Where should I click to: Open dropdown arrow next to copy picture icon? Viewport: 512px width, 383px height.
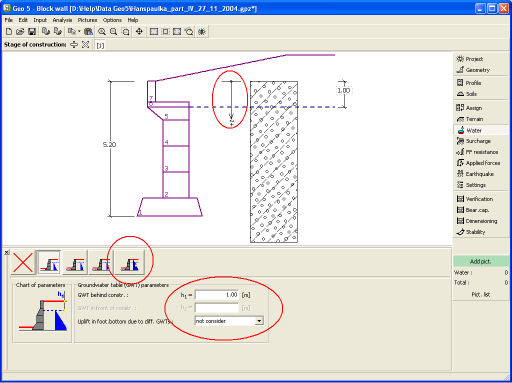[x=79, y=32]
